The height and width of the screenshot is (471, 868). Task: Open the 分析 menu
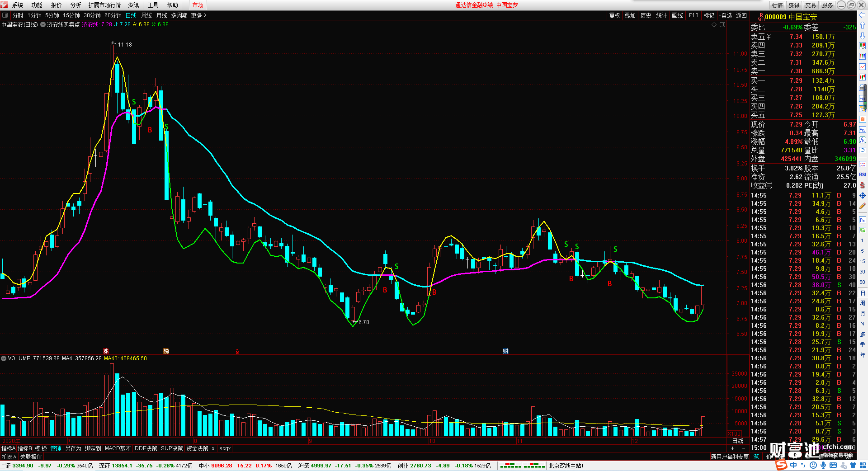(x=76, y=5)
